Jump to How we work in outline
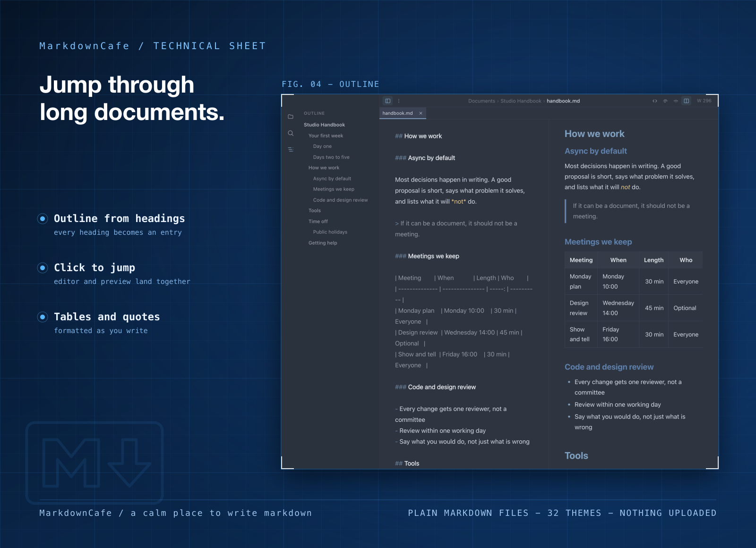The image size is (756, 548). (x=324, y=168)
